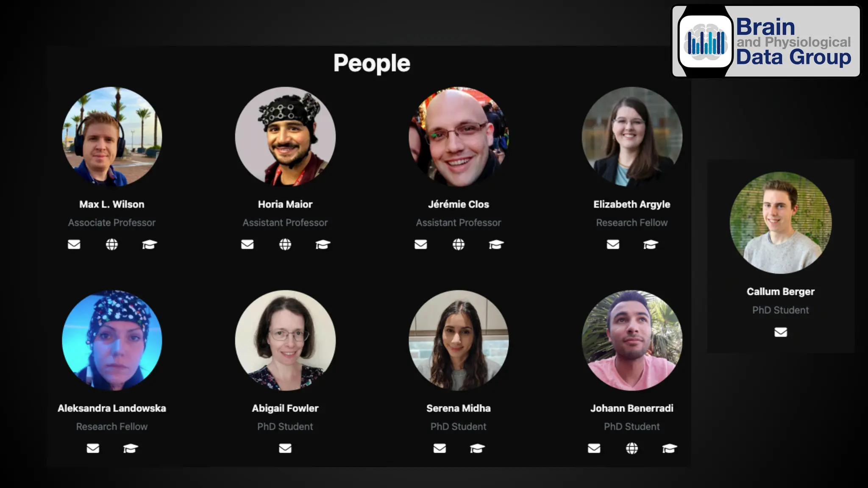
Task: Open Max L. Wilson's website globe icon
Action: [112, 244]
